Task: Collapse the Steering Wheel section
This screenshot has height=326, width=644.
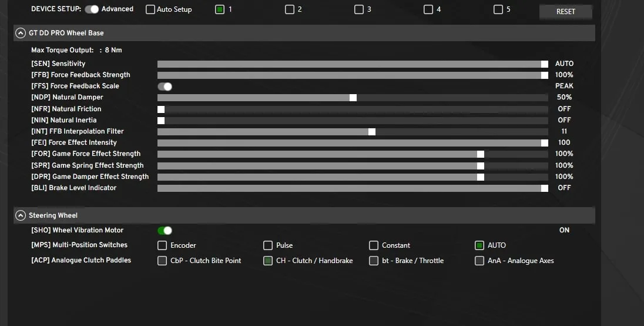Action: click(21, 215)
